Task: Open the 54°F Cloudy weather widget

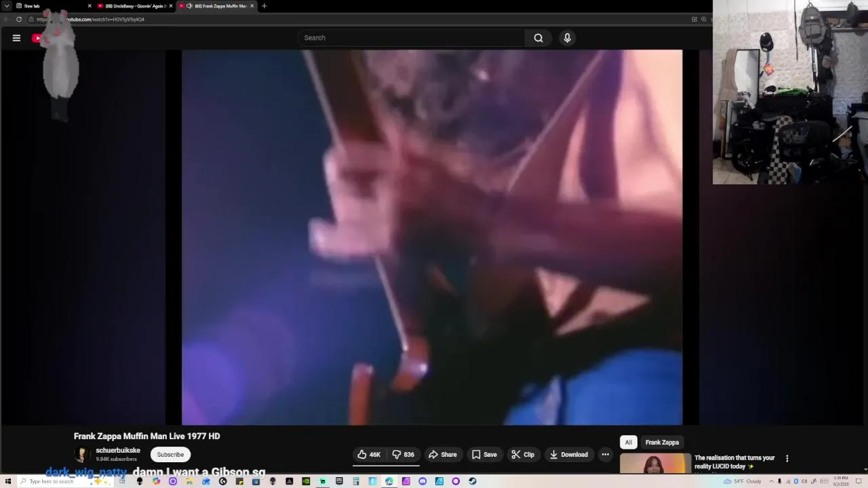Action: [743, 481]
